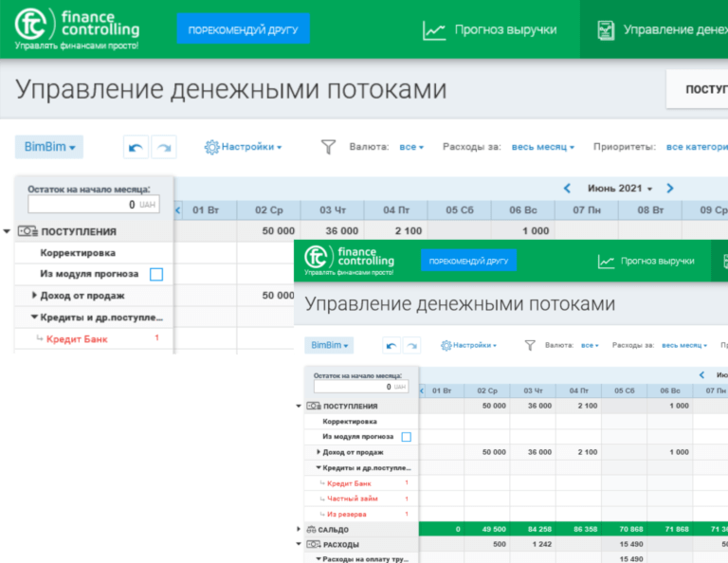Click 15 490 in РАСХОДЫ row

pyautogui.click(x=631, y=544)
